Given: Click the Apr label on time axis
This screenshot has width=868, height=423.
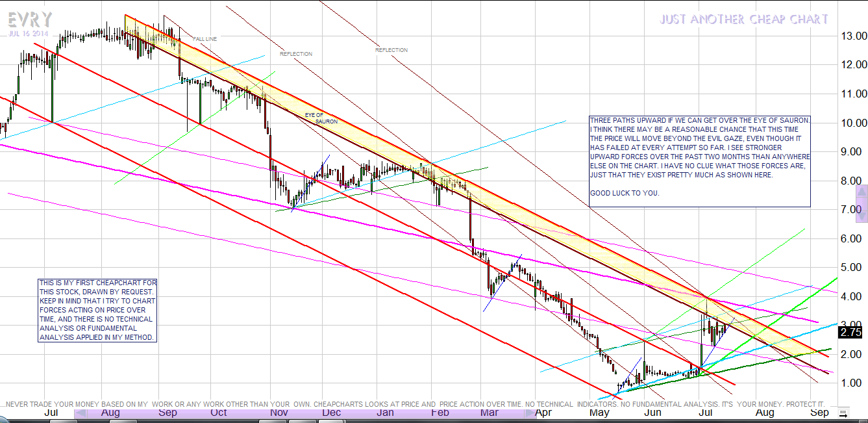Looking at the screenshot, I should click(543, 412).
